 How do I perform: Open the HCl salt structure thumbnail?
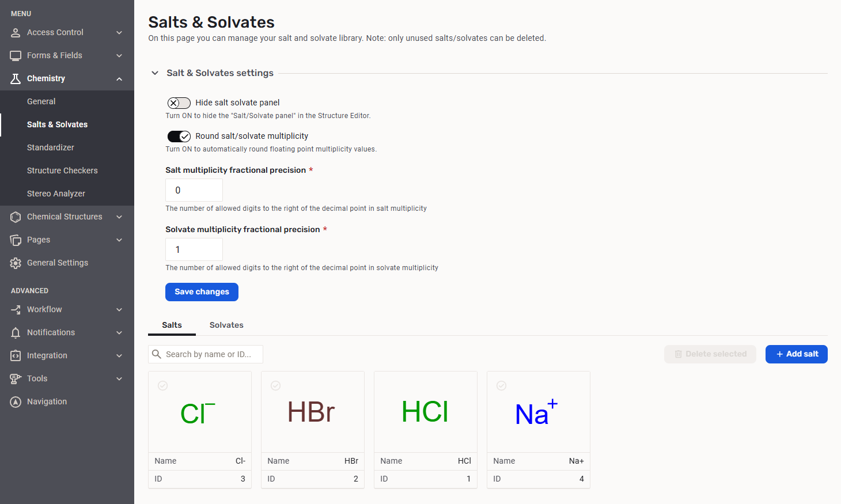click(x=425, y=412)
